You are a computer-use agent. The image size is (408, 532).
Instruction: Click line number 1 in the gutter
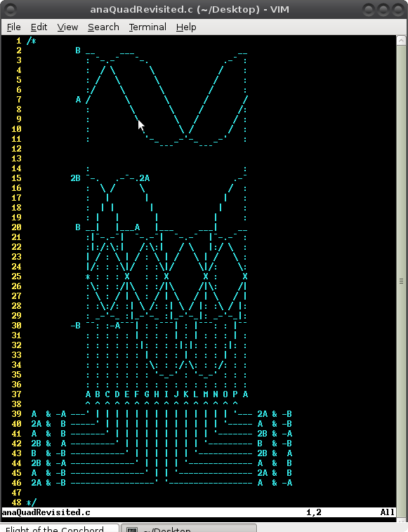point(19,41)
